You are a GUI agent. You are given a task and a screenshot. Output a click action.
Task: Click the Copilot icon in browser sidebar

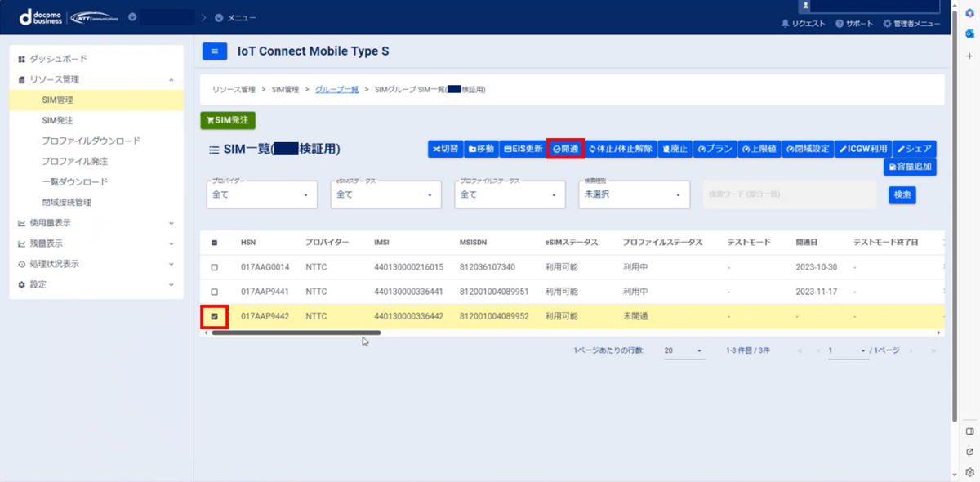tap(969, 12)
